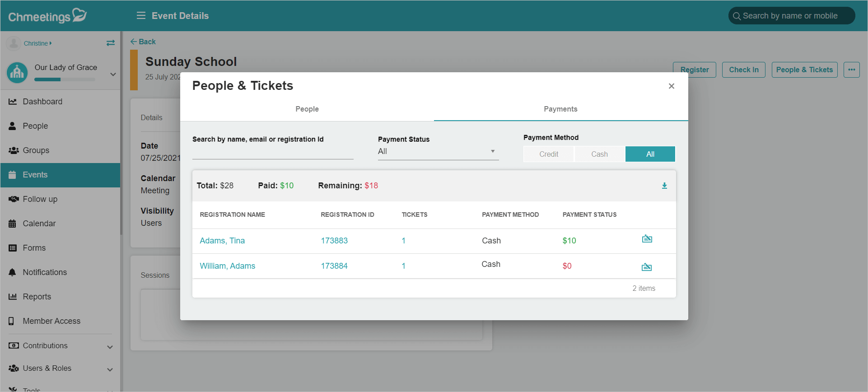This screenshot has height=392, width=868.
Task: Open Member Access from the sidebar
Action: click(60, 321)
